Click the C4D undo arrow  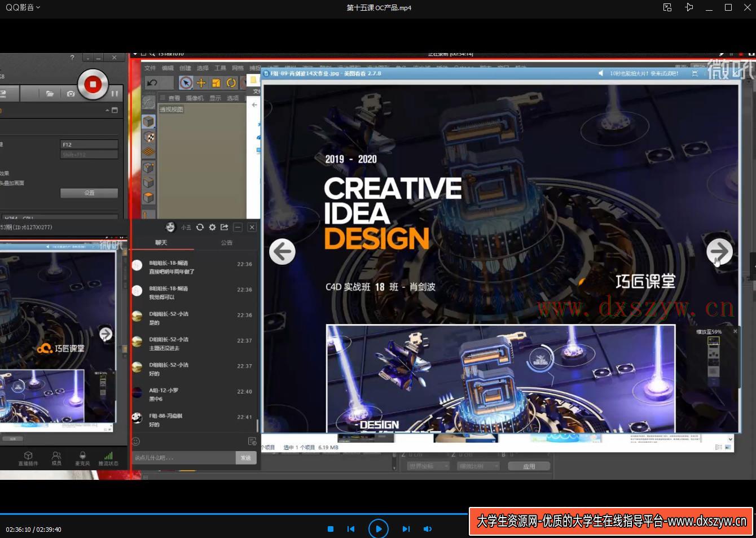[x=152, y=83]
